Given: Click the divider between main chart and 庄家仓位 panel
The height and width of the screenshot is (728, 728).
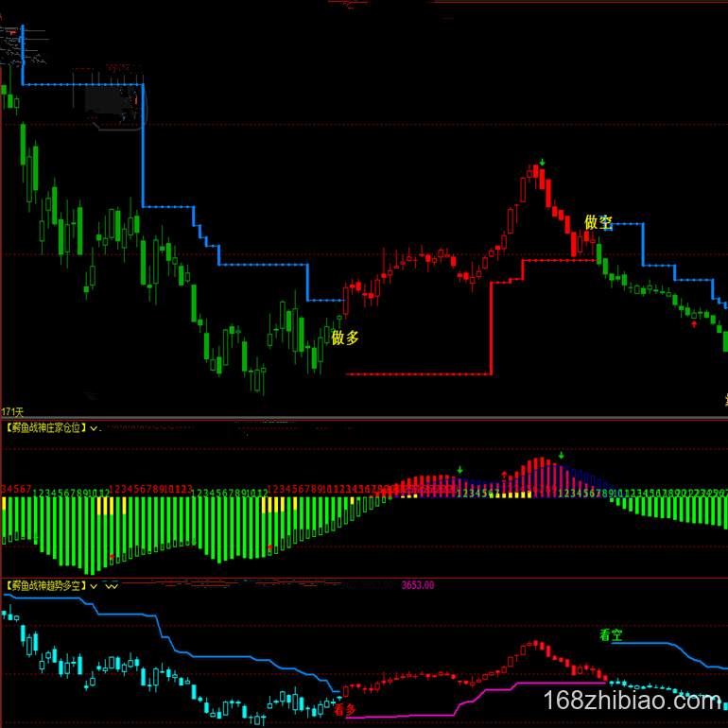Looking at the screenshot, I should pos(364,419).
